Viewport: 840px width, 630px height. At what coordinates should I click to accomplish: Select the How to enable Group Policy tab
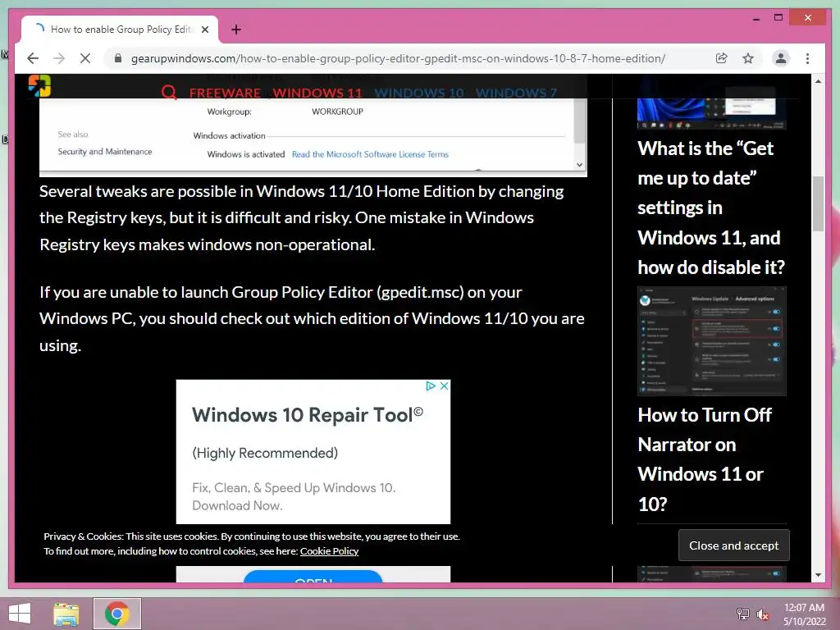pyautogui.click(x=120, y=30)
